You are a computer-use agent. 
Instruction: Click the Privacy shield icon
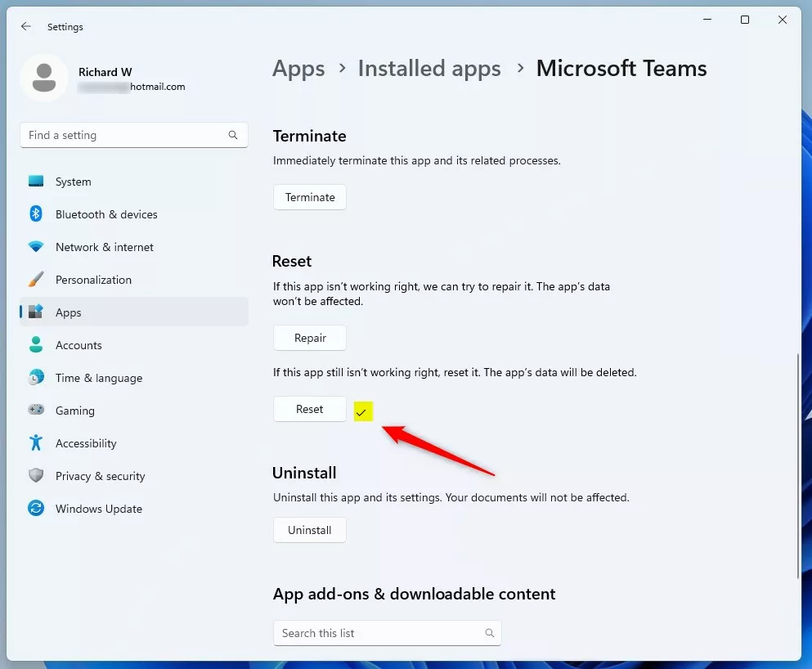[x=36, y=475]
